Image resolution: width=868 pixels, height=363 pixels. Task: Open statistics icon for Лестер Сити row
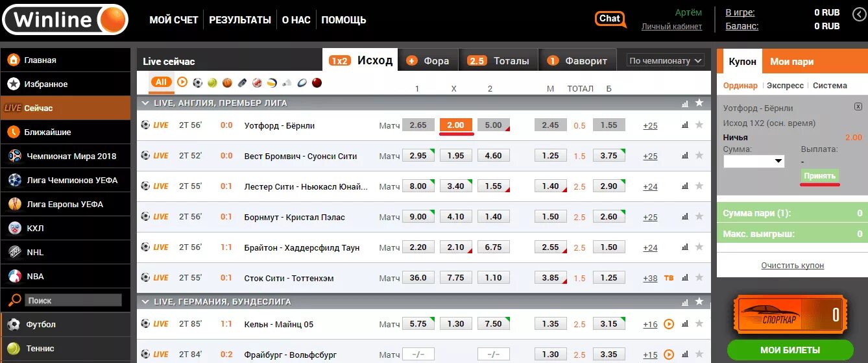(685, 186)
